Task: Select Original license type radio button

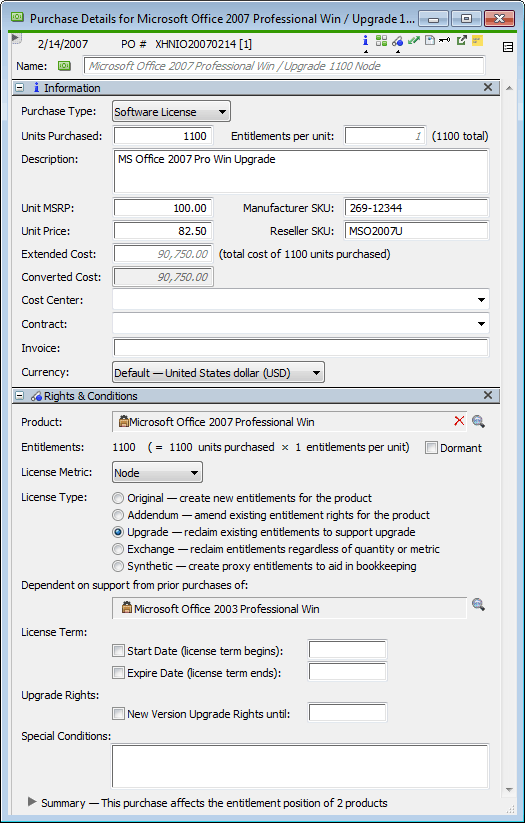Action: point(118,498)
